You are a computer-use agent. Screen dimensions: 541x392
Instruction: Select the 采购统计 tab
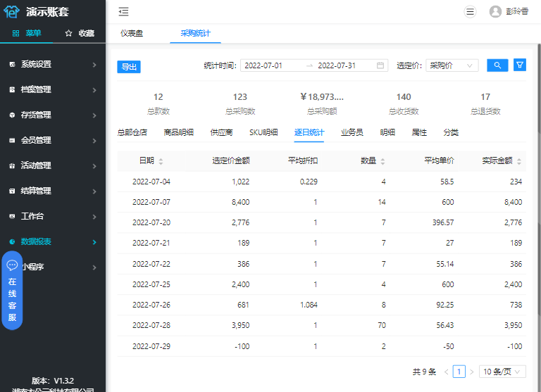(x=195, y=33)
